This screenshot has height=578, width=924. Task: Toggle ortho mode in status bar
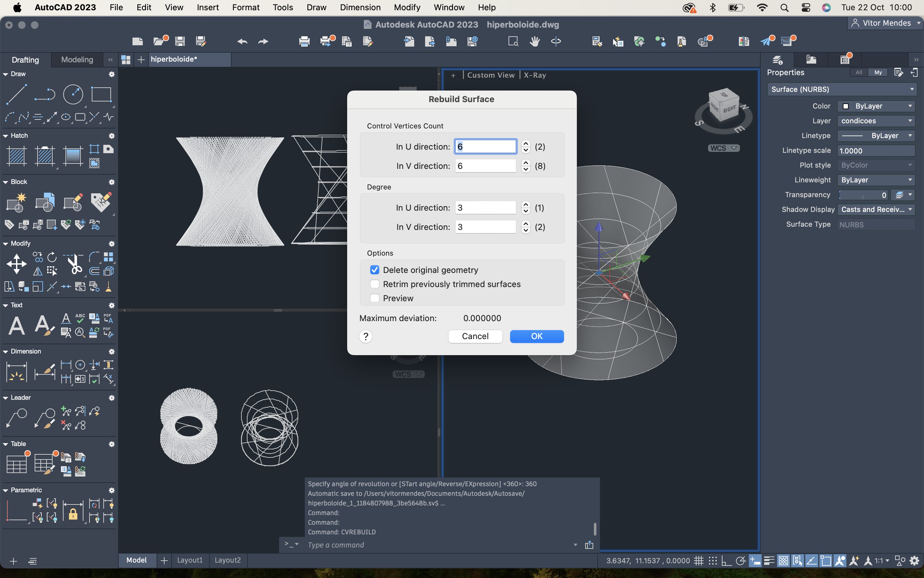[727, 561]
